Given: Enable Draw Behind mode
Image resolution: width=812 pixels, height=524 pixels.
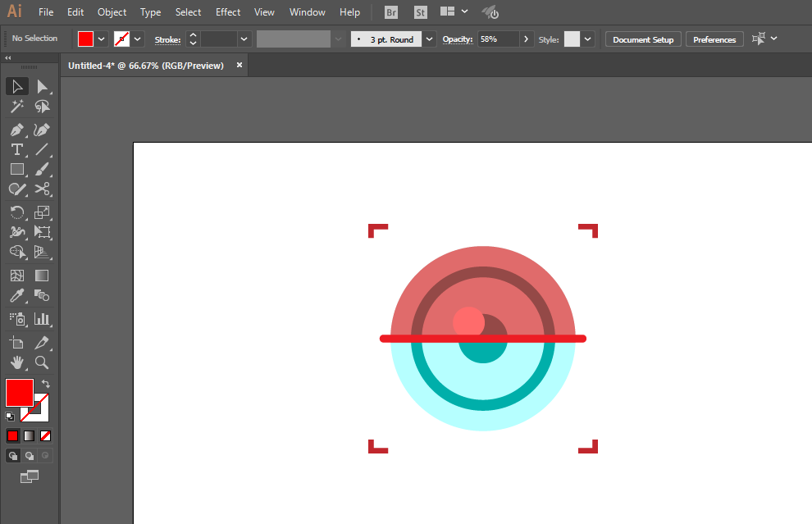Looking at the screenshot, I should (x=30, y=455).
